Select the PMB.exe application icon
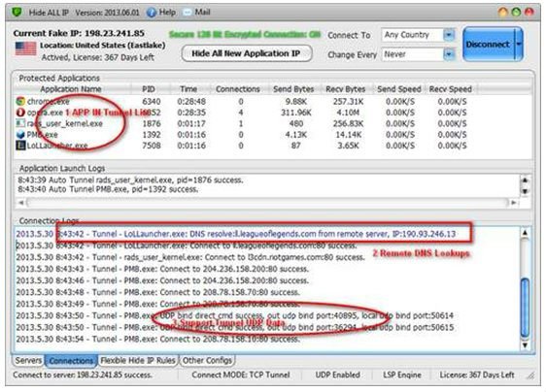The height and width of the screenshot is (392, 546). click(20, 134)
